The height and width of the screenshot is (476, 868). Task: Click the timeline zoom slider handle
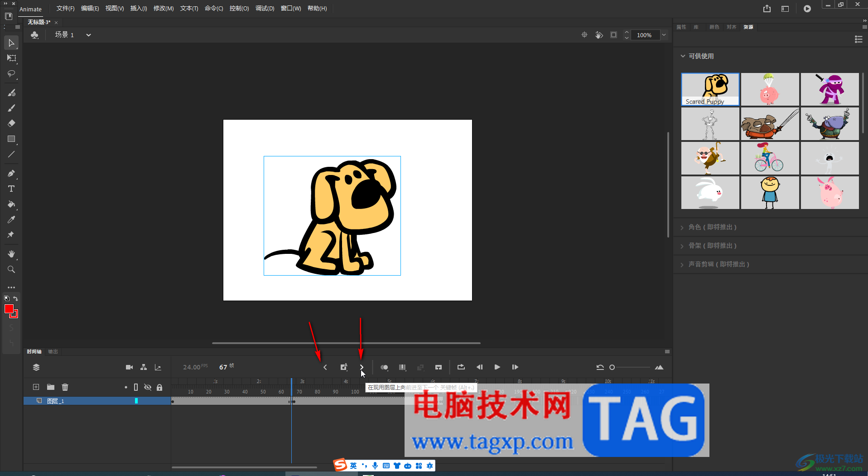612,367
